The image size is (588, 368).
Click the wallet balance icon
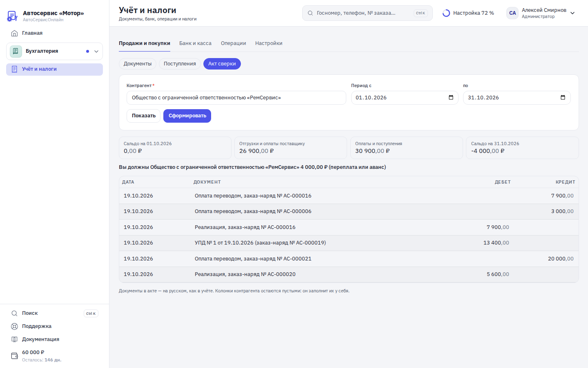[14, 356]
